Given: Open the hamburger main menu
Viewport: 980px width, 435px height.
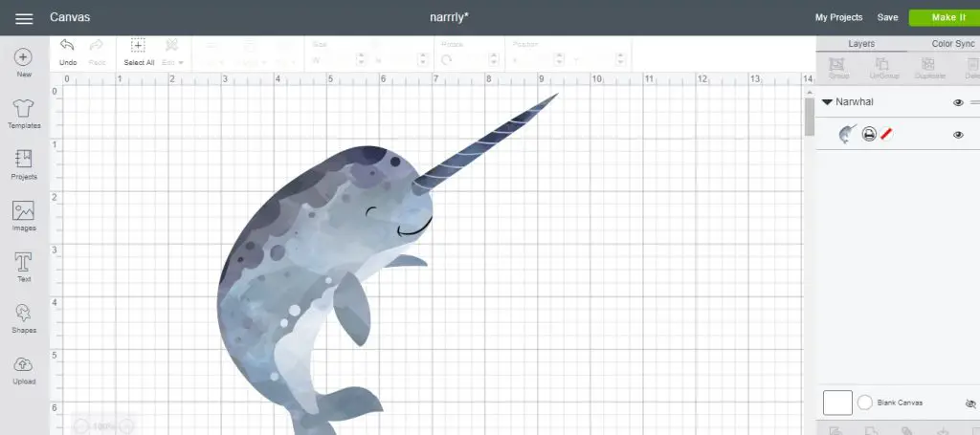Looking at the screenshot, I should 24,19.
